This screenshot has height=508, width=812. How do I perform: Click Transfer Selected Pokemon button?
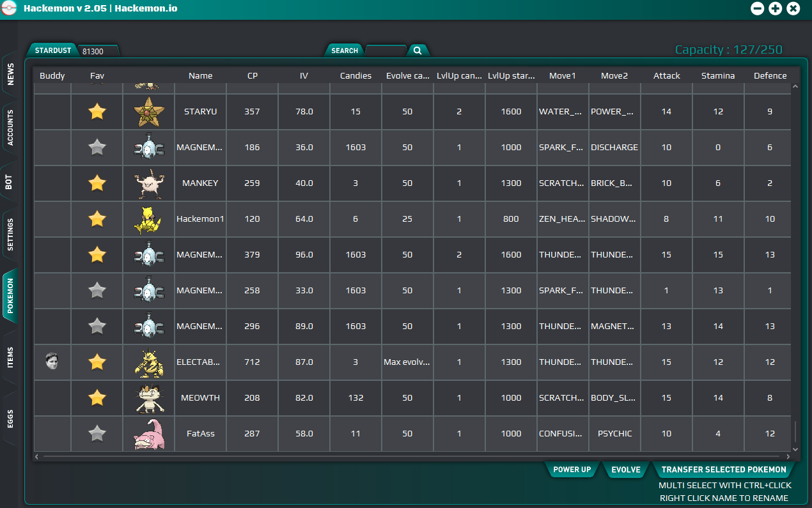(x=724, y=470)
